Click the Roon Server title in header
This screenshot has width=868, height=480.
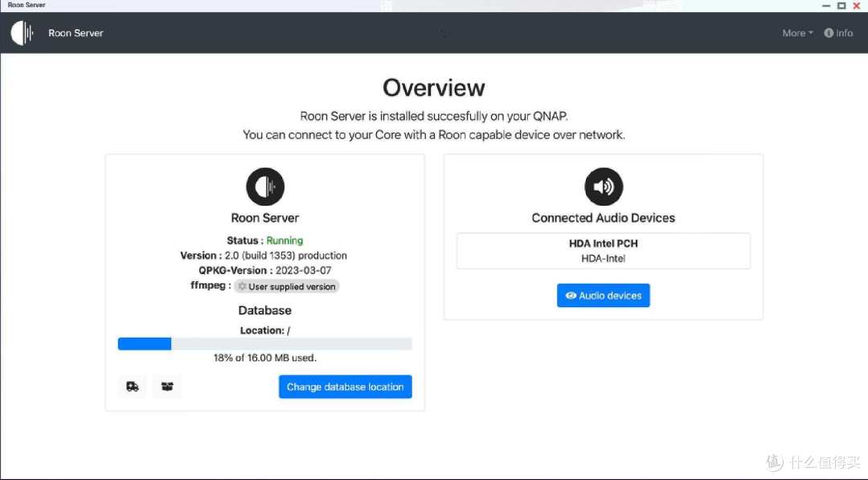76,33
